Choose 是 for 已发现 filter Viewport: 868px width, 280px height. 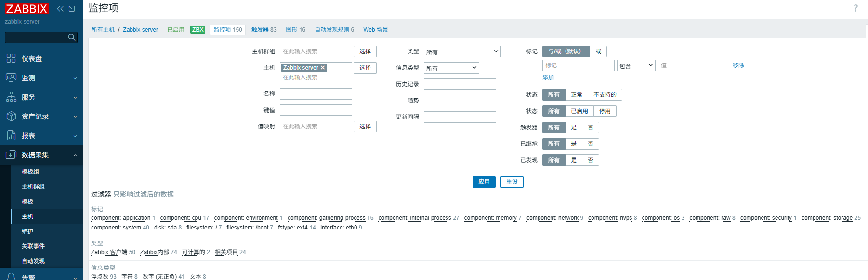point(574,160)
